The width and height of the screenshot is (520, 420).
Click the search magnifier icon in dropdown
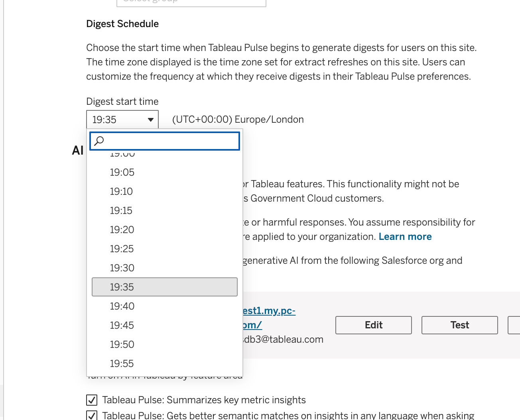[x=99, y=141]
